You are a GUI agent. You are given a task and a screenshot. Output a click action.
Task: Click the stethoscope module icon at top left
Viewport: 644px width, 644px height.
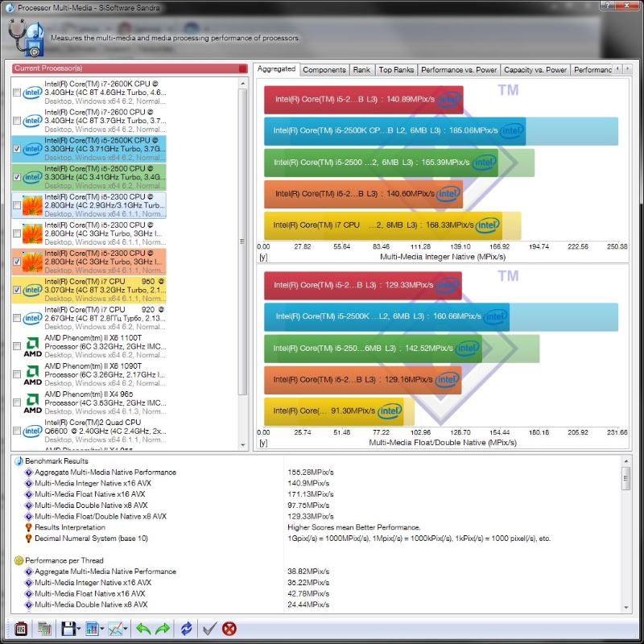click(x=26, y=38)
